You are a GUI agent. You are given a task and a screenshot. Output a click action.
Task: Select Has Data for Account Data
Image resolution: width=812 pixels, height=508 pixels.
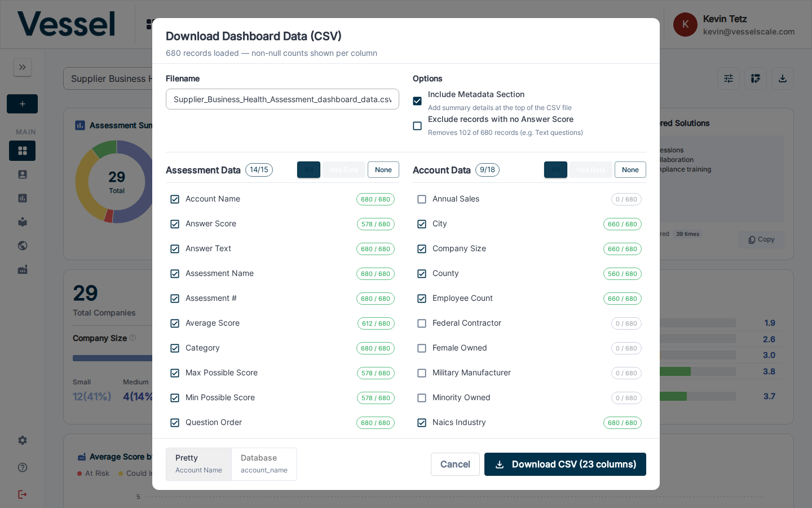pyautogui.click(x=591, y=170)
